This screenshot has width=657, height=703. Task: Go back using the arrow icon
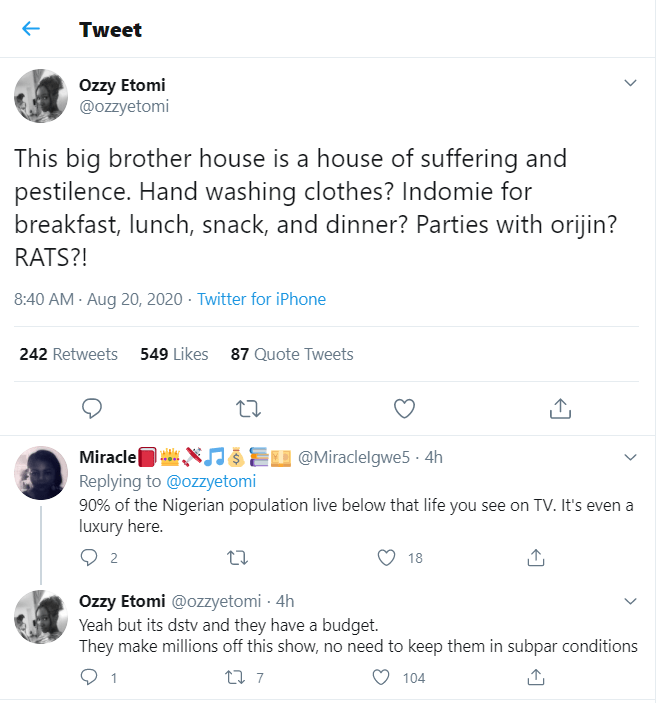point(31,29)
